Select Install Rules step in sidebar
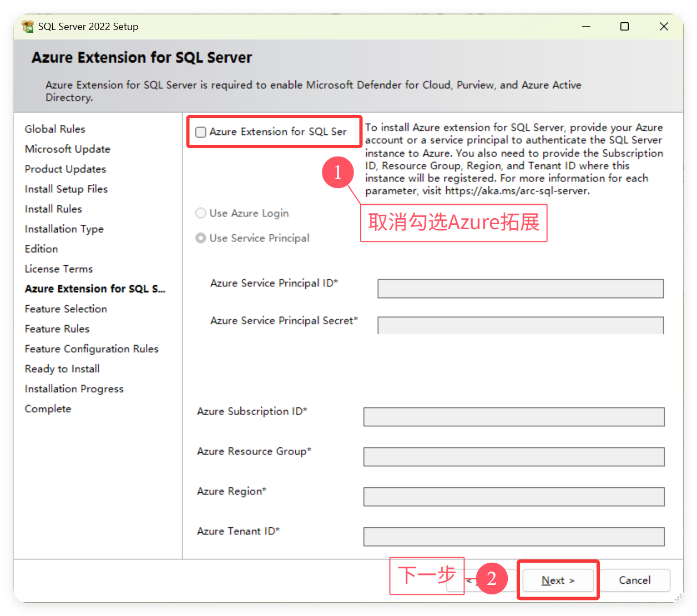The width and height of the screenshot is (697, 616). click(53, 209)
